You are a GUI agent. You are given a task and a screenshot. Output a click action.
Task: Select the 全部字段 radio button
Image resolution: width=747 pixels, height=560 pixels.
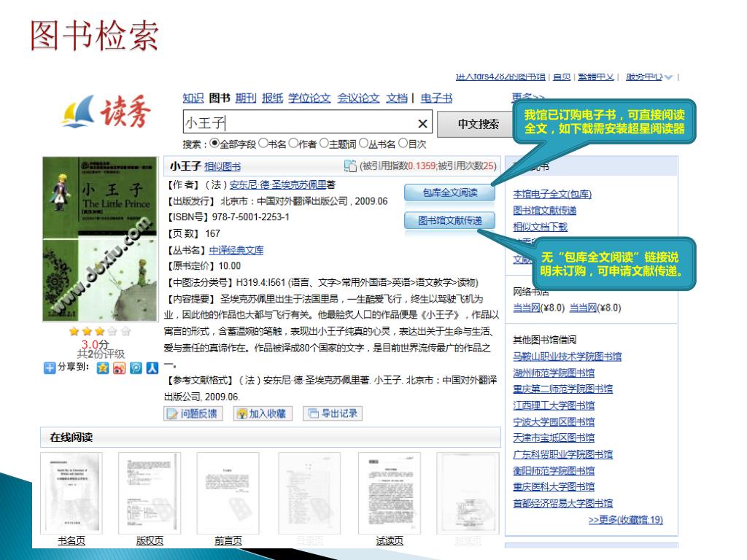pyautogui.click(x=214, y=143)
